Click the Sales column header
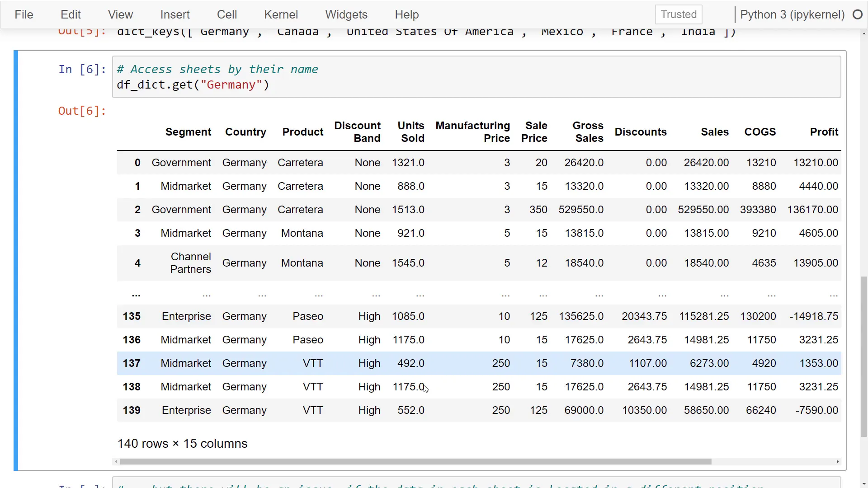This screenshot has height=488, width=868. [715, 132]
